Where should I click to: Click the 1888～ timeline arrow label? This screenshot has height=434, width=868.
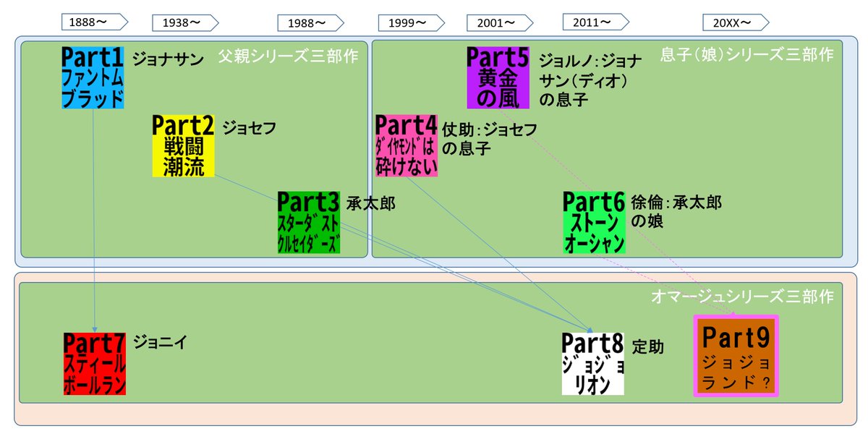(95, 22)
